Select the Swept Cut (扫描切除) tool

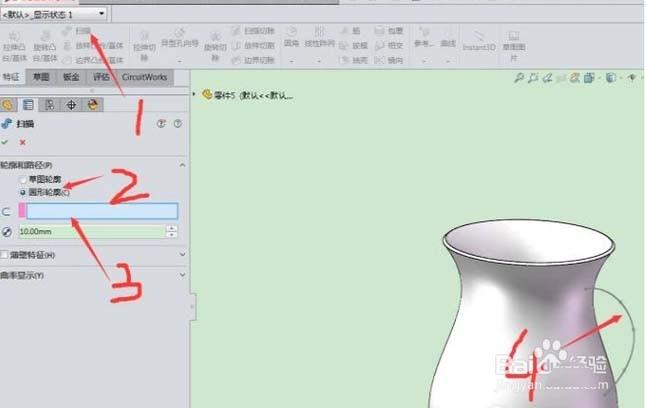[253, 31]
